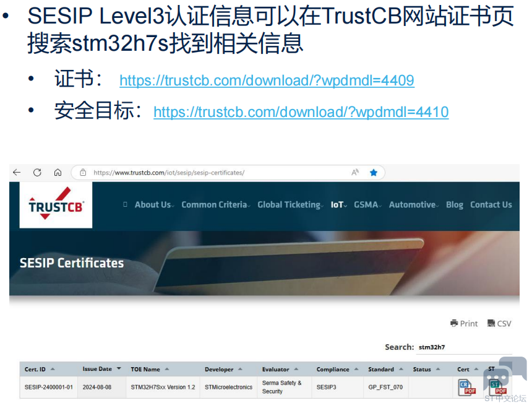Expand the IoT menu
This screenshot has height=408, width=532.
pyautogui.click(x=338, y=205)
